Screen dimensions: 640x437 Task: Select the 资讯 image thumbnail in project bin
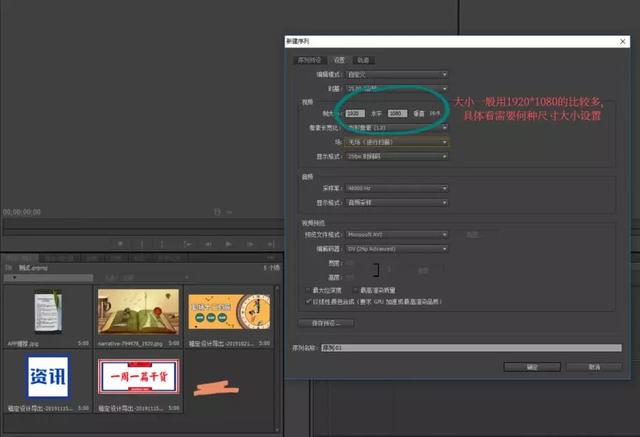click(48, 377)
